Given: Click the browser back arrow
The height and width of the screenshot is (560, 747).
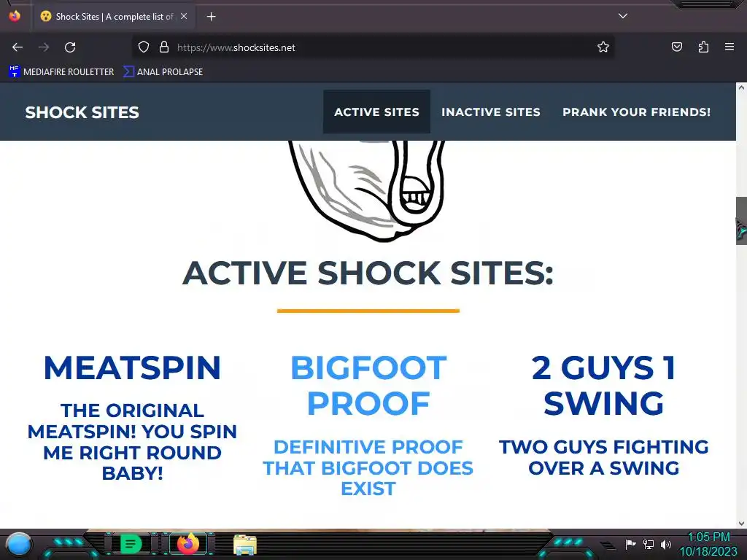Looking at the screenshot, I should pos(18,47).
